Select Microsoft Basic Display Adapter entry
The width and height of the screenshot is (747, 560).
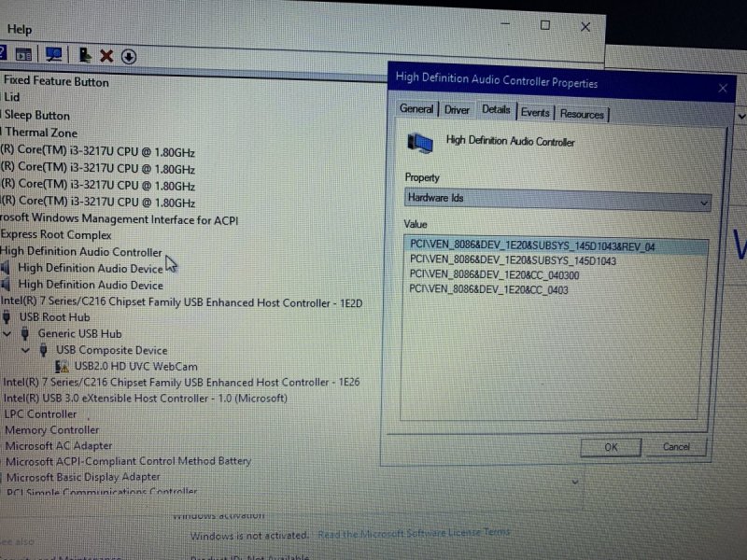pyautogui.click(x=83, y=477)
